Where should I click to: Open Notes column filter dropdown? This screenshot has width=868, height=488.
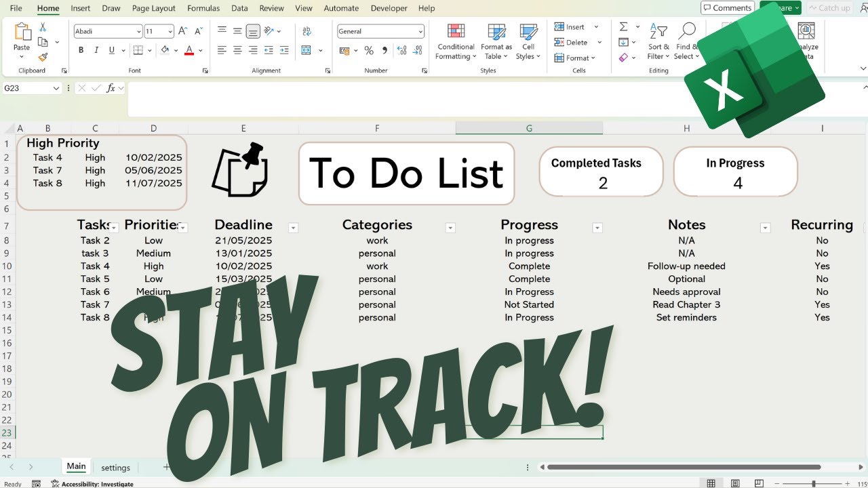765,228
